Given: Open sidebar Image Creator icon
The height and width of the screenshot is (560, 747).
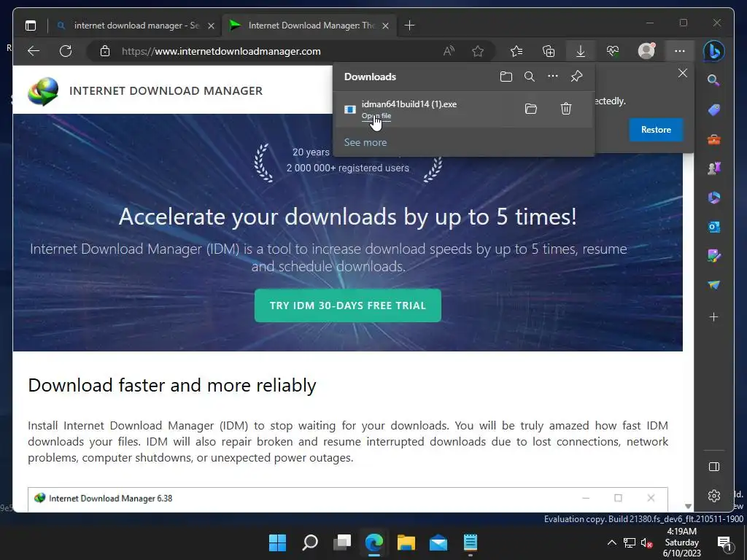Looking at the screenshot, I should tap(713, 256).
